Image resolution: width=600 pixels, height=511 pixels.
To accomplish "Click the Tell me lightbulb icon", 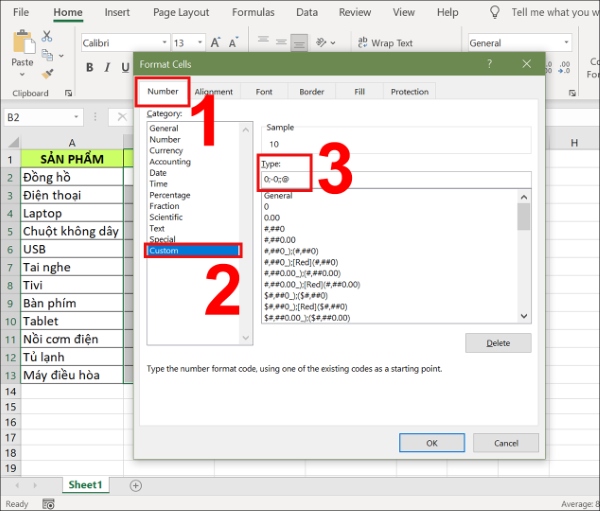I will (493, 12).
